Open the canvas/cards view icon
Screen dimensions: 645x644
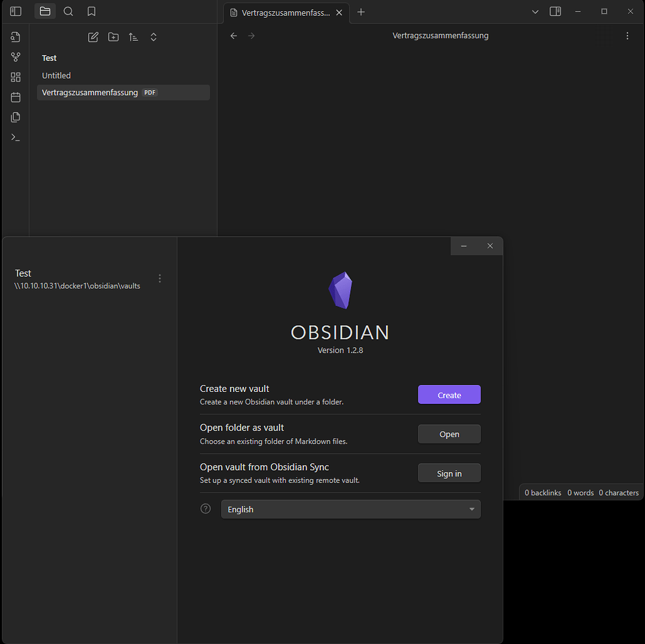(15, 77)
